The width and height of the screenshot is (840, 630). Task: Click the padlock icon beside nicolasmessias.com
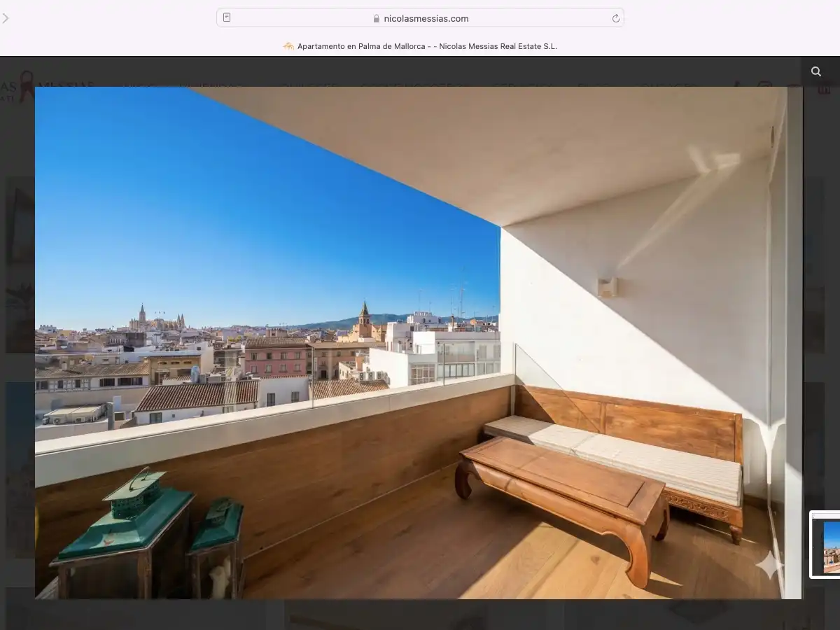pos(377,19)
